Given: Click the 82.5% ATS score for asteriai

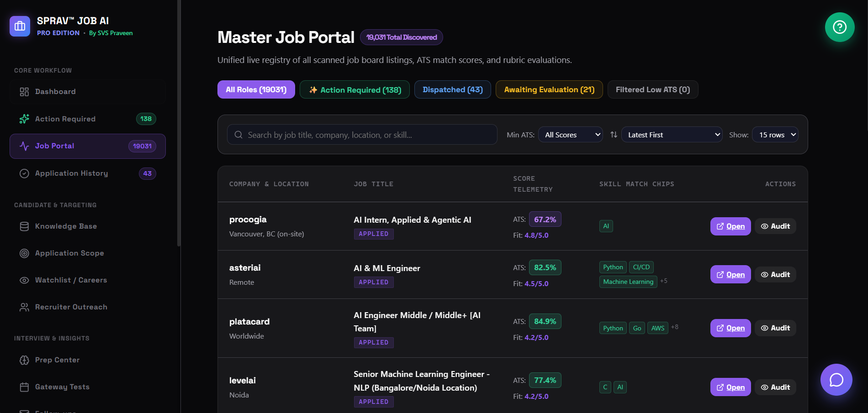Looking at the screenshot, I should coord(545,267).
